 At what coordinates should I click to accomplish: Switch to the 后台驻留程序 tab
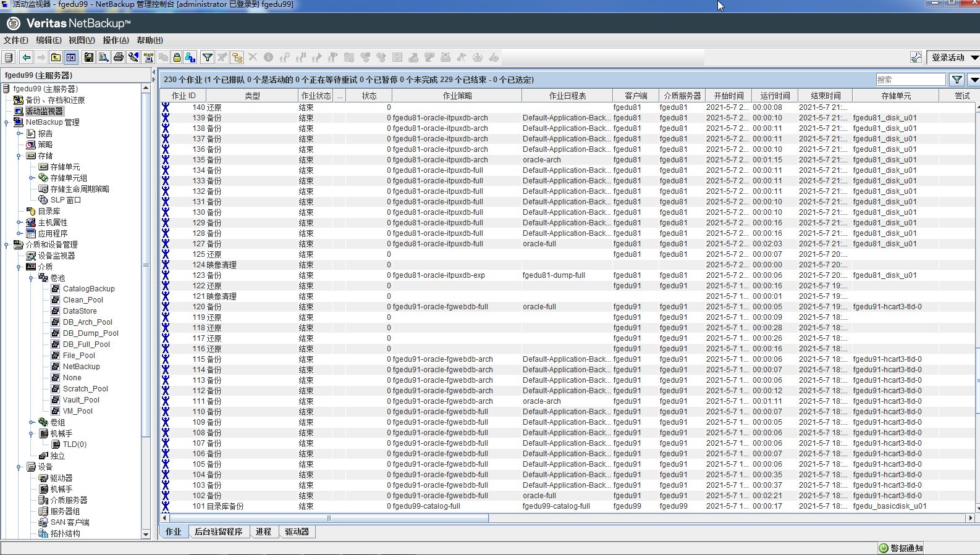[x=218, y=532]
